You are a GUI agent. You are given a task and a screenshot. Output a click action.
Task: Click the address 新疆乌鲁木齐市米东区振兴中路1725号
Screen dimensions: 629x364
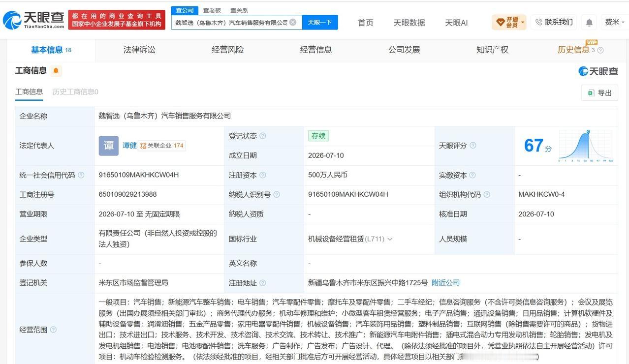point(368,283)
